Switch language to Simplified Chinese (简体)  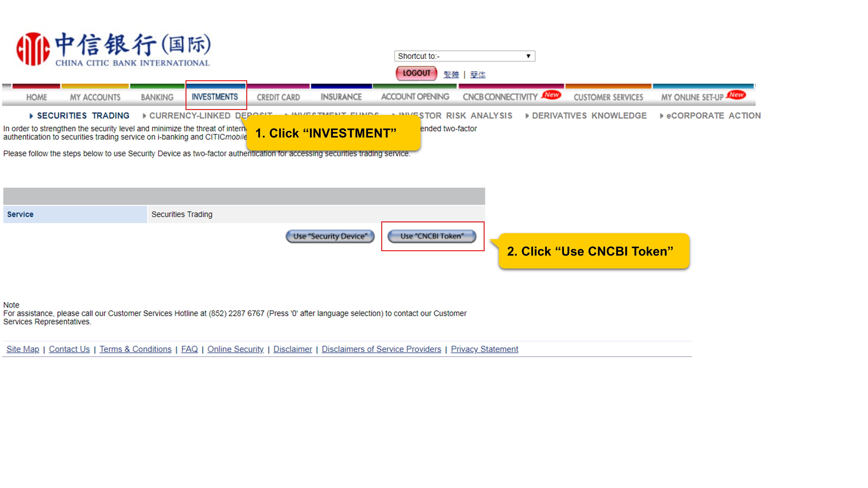478,74
